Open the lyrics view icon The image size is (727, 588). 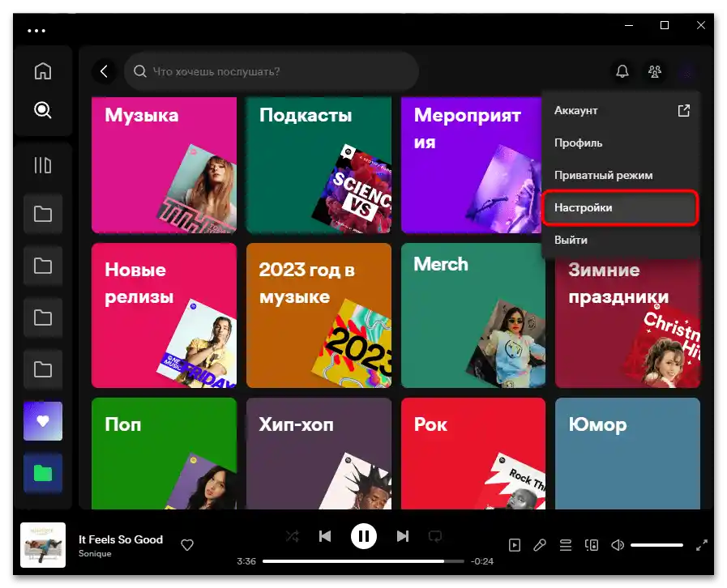(x=541, y=545)
